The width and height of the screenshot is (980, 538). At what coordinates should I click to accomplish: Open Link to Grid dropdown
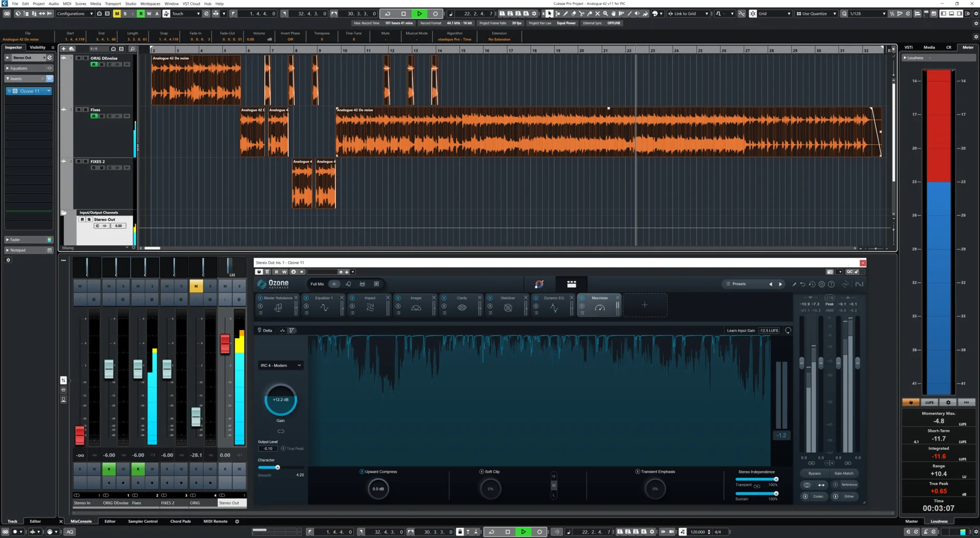688,14
